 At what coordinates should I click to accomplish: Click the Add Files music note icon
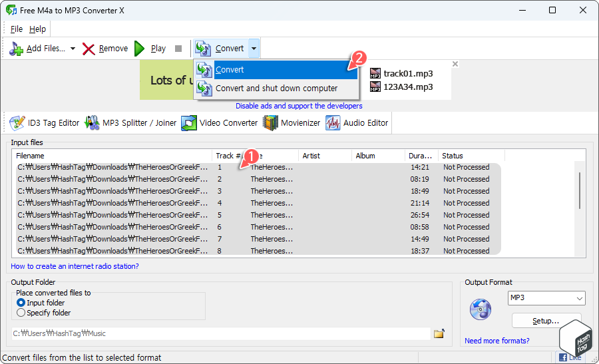[16, 49]
